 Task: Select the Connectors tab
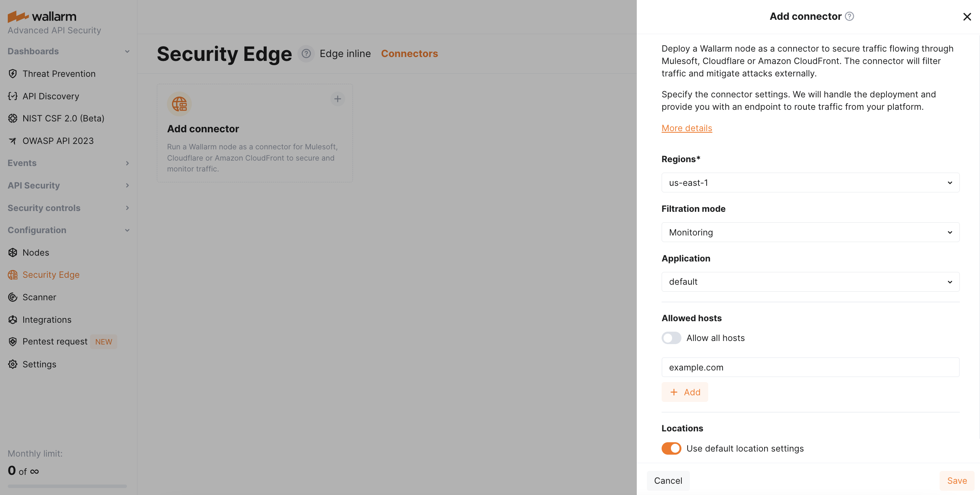pos(409,54)
